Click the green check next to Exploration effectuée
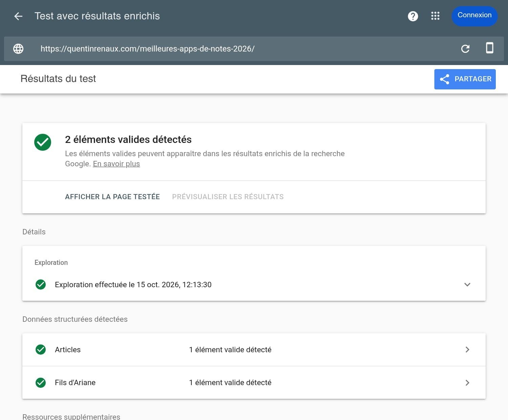Screen dimensions: 508x420 (x=41, y=285)
